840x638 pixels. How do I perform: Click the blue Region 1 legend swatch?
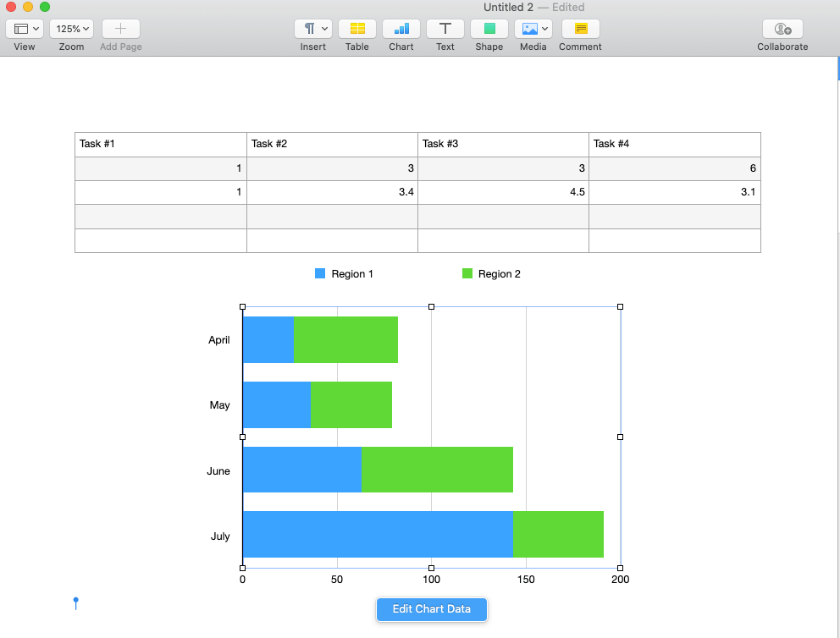tap(320, 274)
